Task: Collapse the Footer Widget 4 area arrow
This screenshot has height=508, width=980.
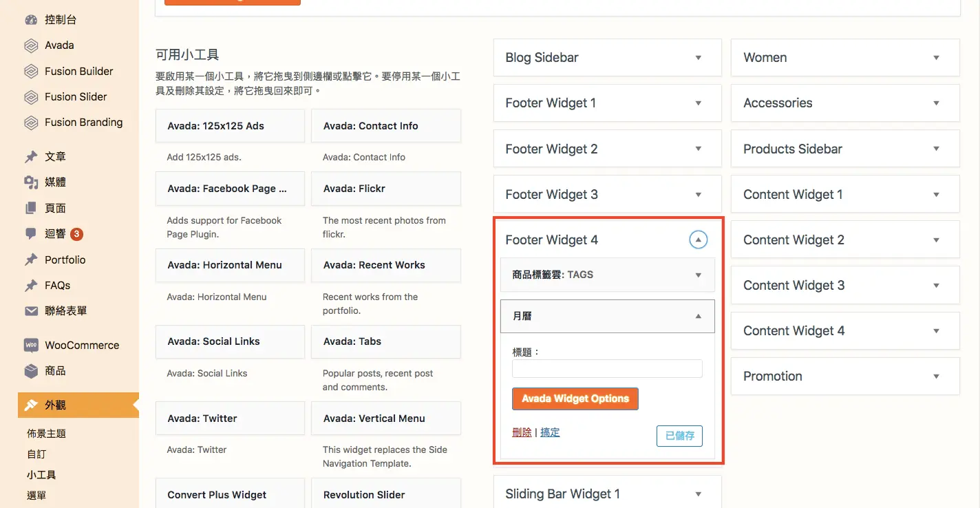Action: tap(698, 240)
